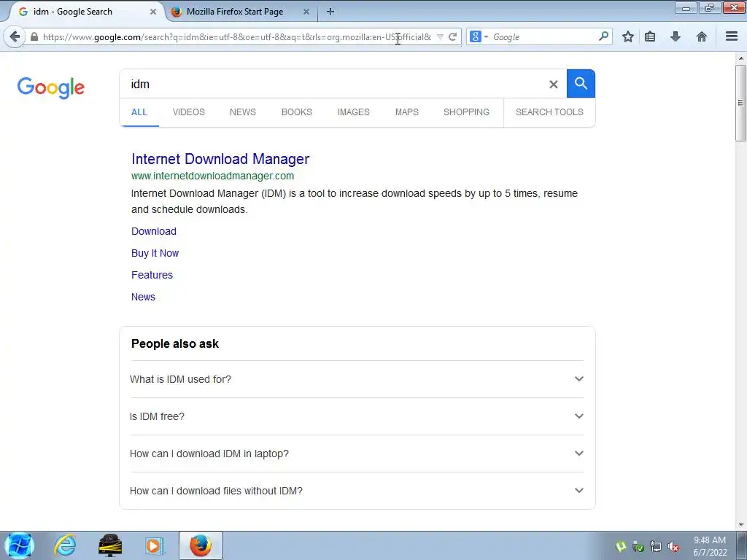The image size is (747, 560).
Task: Expand 'How can I download files without IDM?'
Action: pyautogui.click(x=357, y=491)
